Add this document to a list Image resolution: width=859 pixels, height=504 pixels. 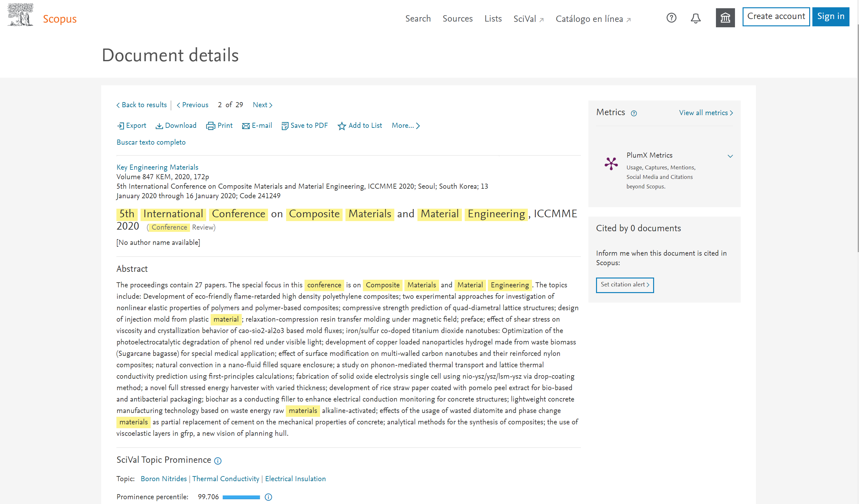coord(360,126)
